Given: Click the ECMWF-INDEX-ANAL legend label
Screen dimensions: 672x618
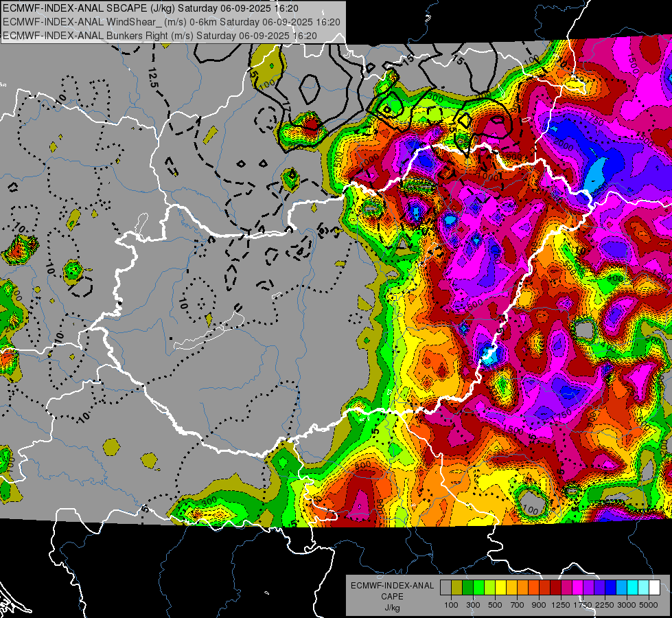Looking at the screenshot, I should pos(392,586).
